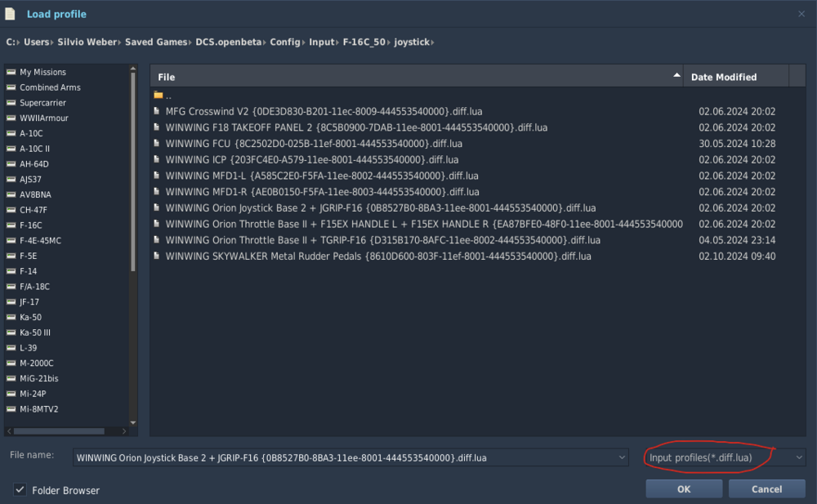Select the Supercarrier drive icon

point(11,103)
